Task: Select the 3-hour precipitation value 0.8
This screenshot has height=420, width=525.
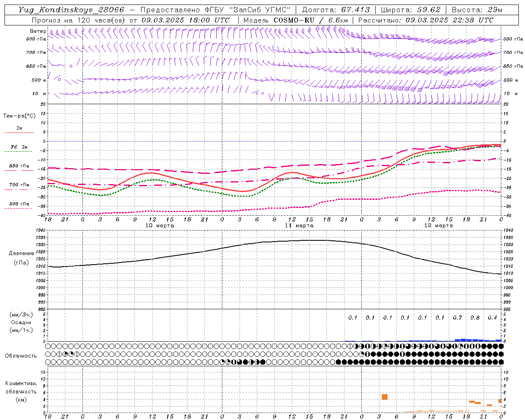Action: 475,318
